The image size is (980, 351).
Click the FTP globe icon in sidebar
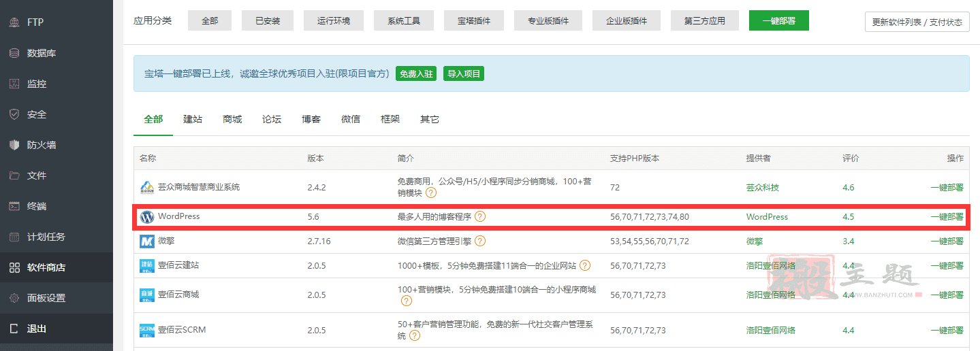[x=14, y=22]
